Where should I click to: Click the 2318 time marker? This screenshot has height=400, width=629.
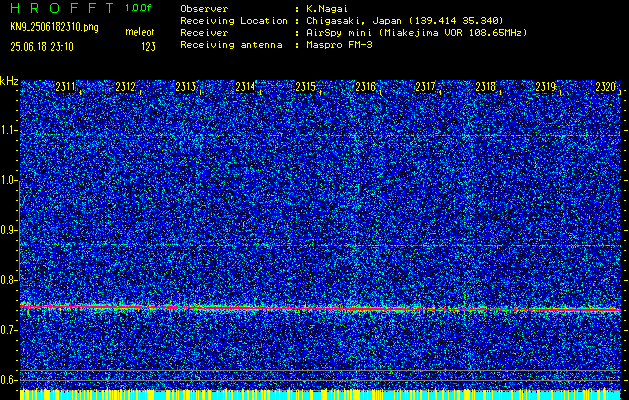[485, 87]
